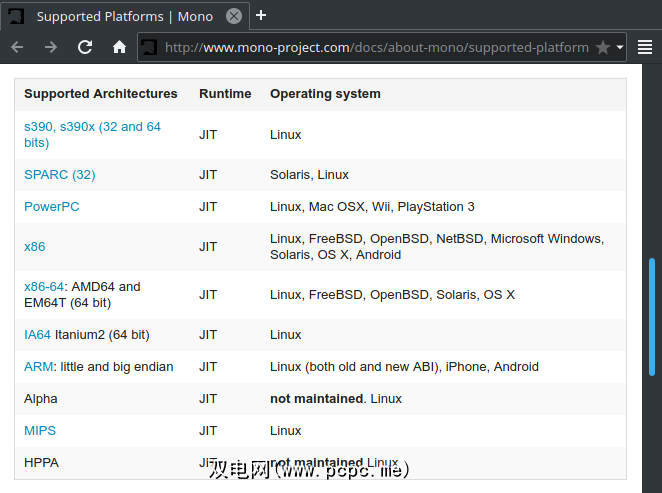The height and width of the screenshot is (493, 662).
Task: Open a new tab with plus button
Action: click(x=261, y=15)
